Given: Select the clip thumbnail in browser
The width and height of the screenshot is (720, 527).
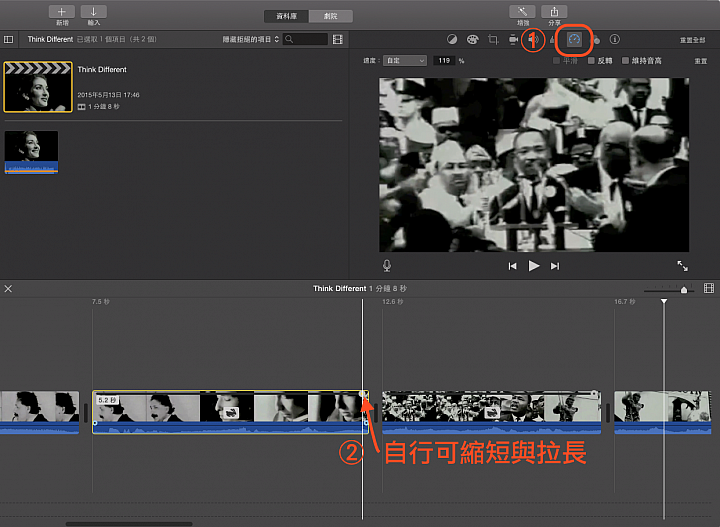Looking at the screenshot, I should 31,152.
